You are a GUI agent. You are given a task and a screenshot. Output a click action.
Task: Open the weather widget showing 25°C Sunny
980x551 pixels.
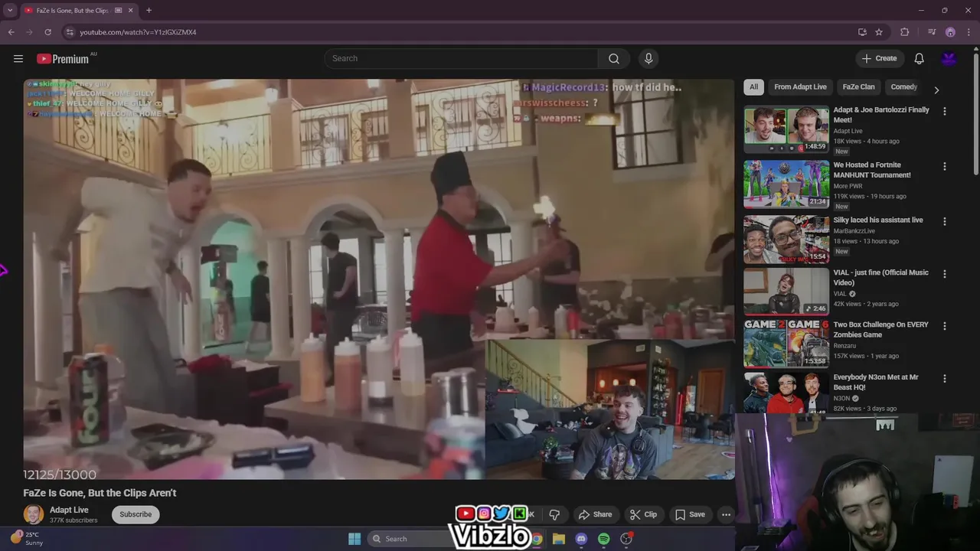(28, 538)
